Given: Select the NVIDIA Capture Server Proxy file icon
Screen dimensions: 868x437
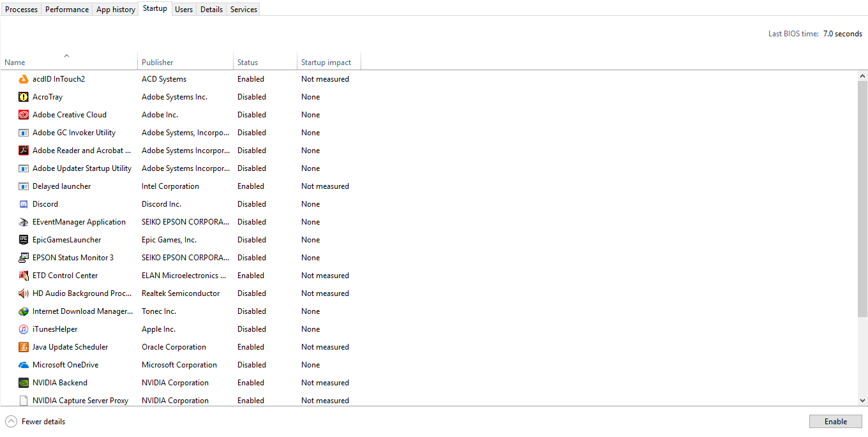Looking at the screenshot, I should pyautogui.click(x=24, y=401).
